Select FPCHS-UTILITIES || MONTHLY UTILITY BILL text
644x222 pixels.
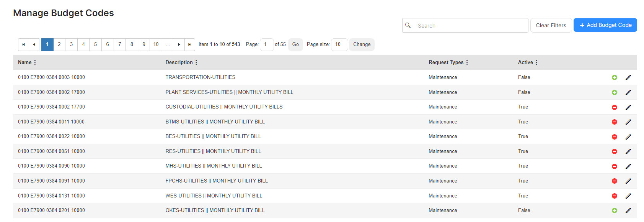[x=217, y=181]
